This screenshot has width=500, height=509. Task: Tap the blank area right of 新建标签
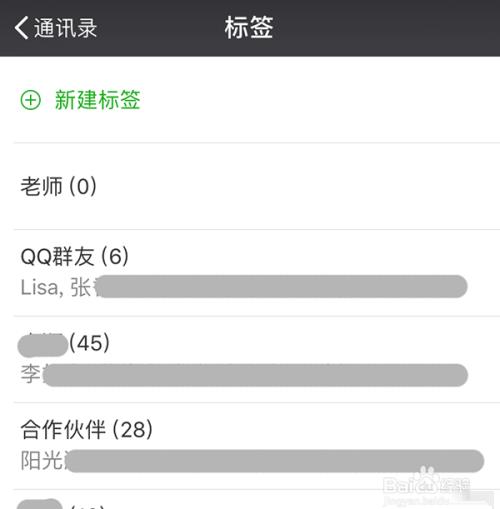pyautogui.click(x=317, y=100)
